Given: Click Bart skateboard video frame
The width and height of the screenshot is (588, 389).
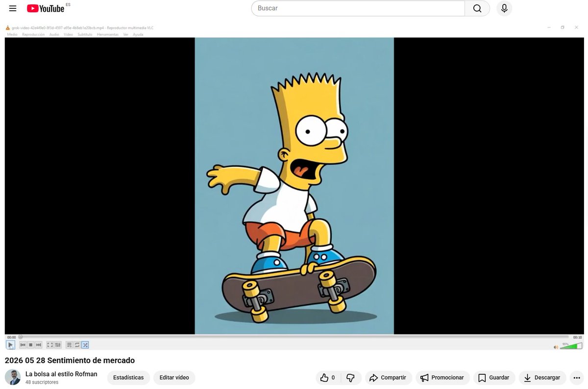Looking at the screenshot, I should click(x=294, y=186).
